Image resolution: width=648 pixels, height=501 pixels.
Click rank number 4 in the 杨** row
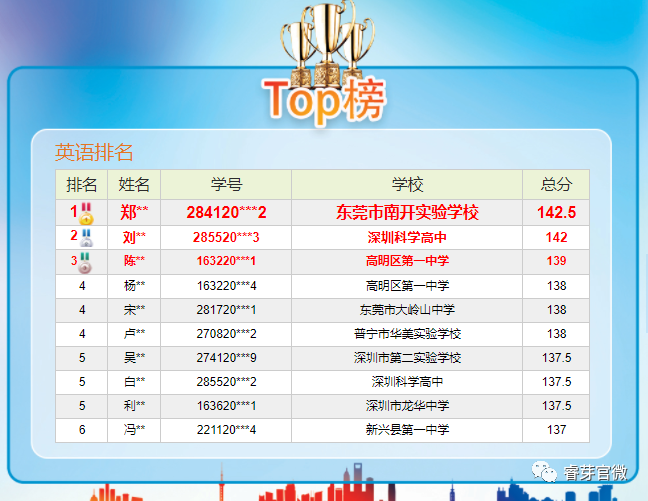click(x=82, y=286)
